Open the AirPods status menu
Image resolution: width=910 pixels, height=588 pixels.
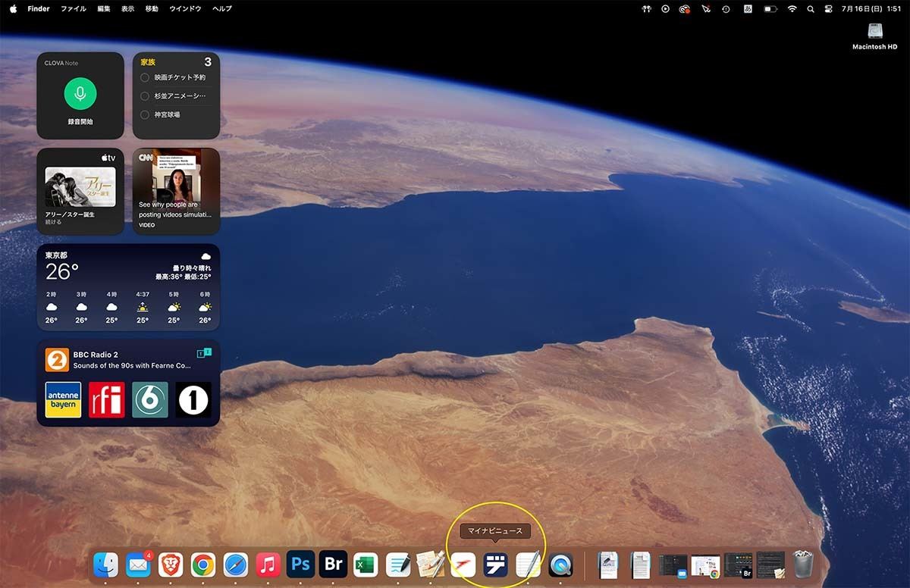pos(647,9)
